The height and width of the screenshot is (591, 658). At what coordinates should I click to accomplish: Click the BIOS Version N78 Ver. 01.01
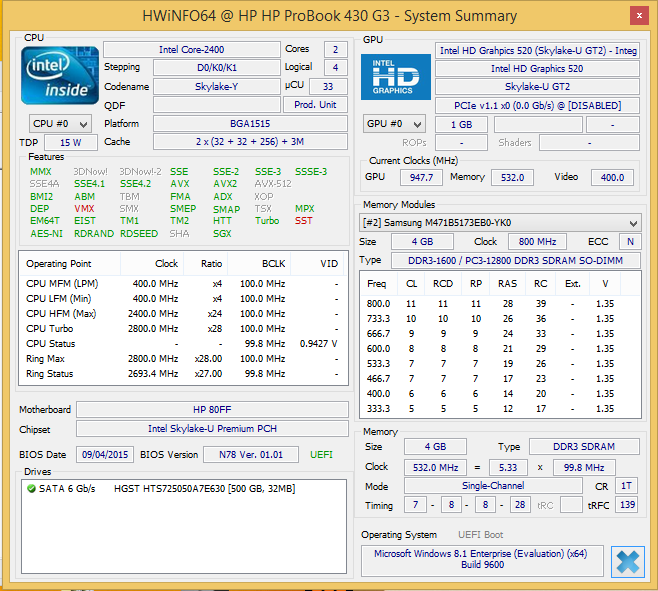251,455
